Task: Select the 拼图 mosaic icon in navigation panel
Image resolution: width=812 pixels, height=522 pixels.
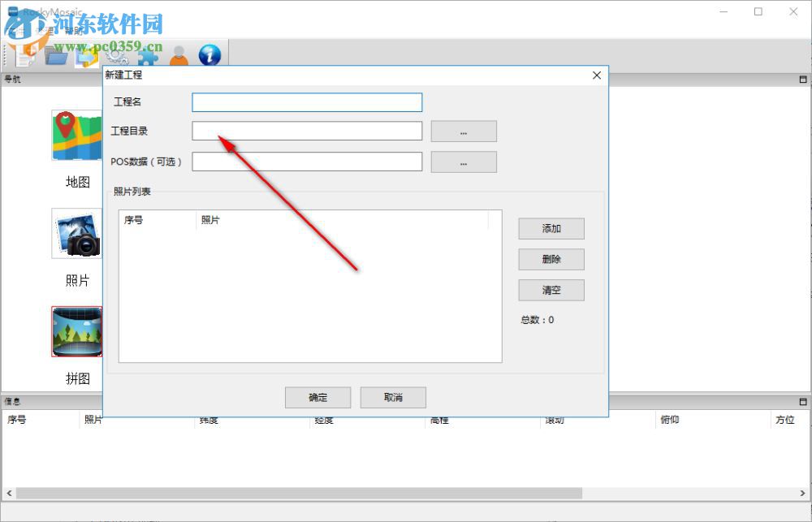Action: tap(76, 330)
